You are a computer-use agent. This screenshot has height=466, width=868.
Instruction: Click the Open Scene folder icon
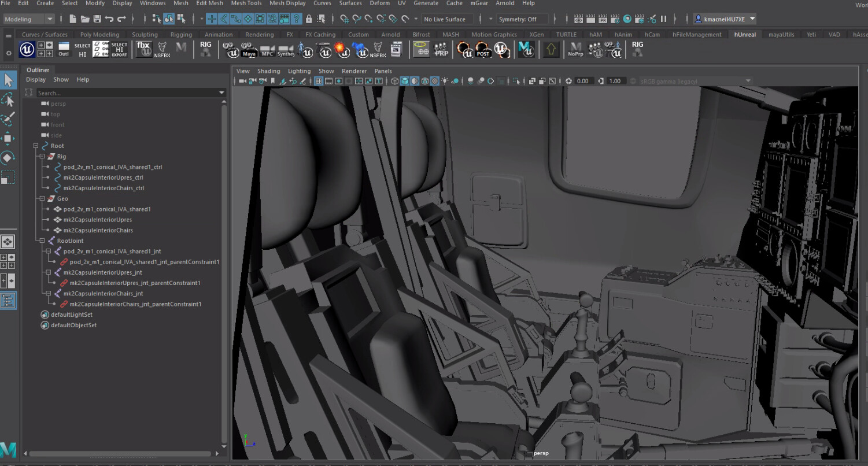point(85,19)
